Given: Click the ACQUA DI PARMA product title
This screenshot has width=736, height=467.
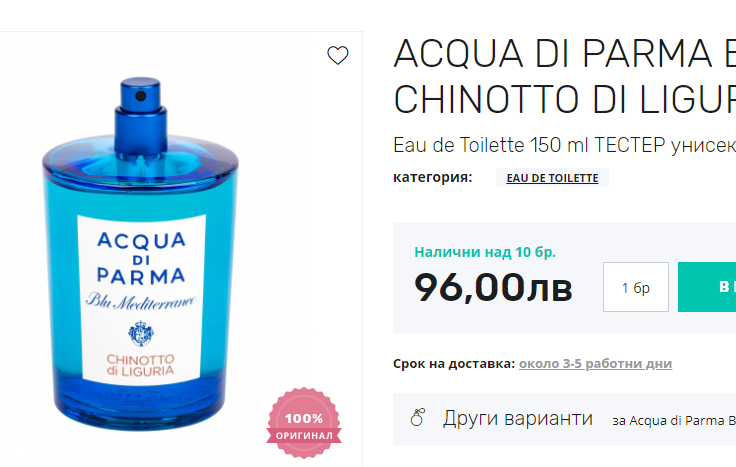Looking at the screenshot, I should [x=564, y=77].
